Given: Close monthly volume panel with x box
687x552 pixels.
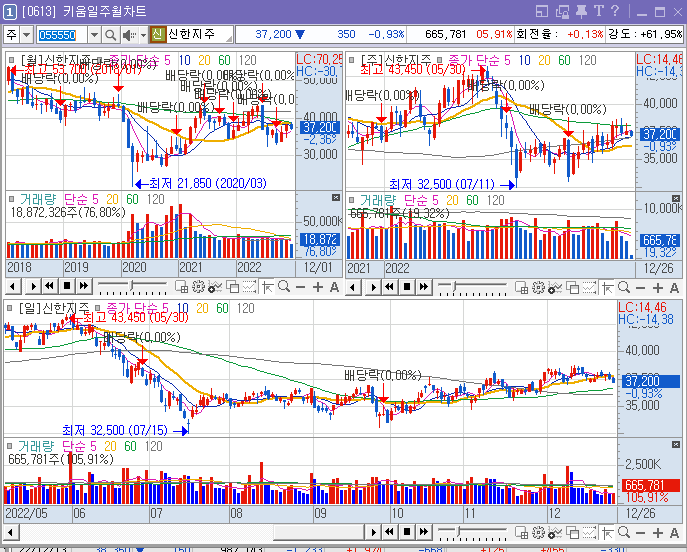Looking at the screenshot, I should pos(336,198).
